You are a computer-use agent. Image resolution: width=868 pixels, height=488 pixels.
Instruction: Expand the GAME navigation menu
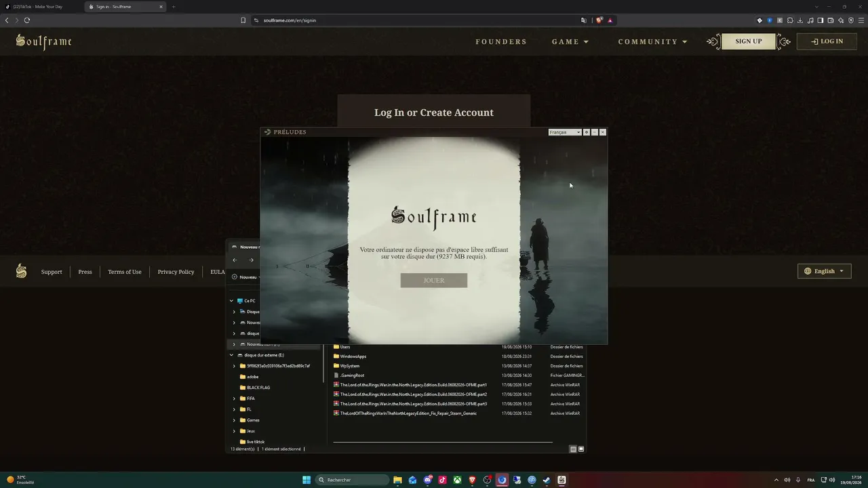click(x=570, y=41)
